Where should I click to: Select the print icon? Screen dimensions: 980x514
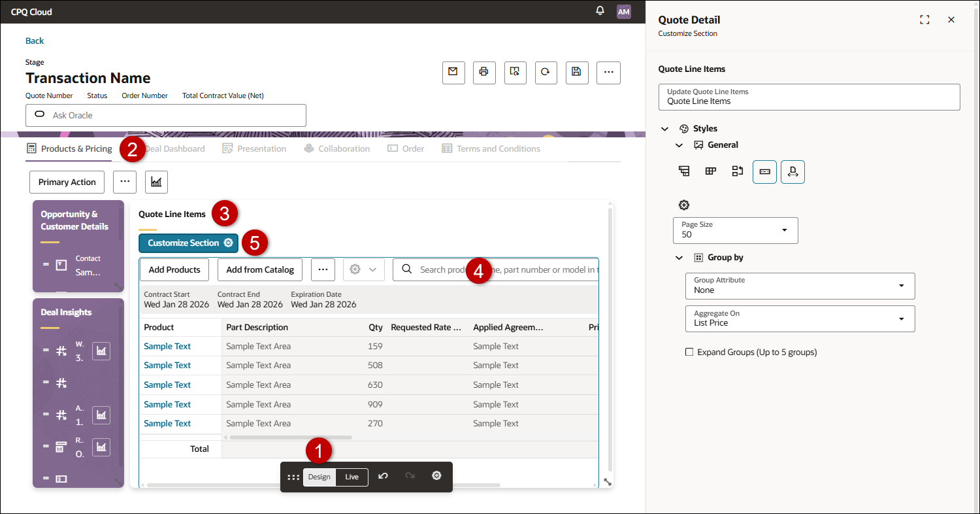point(484,73)
